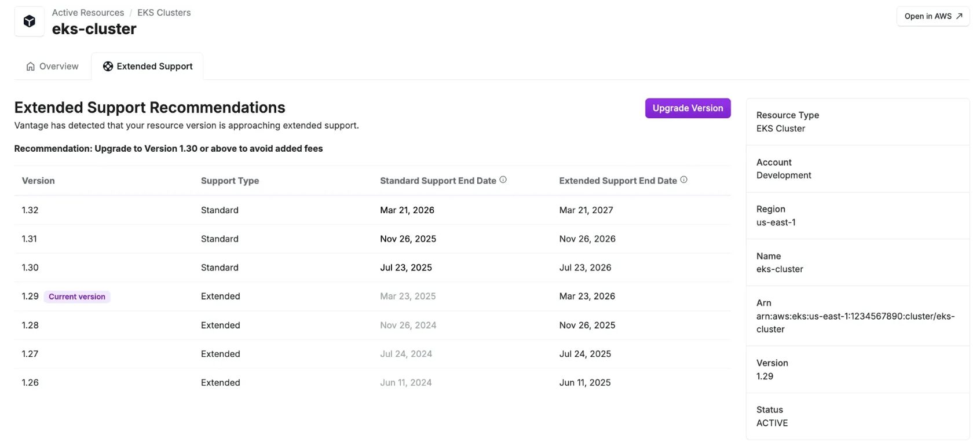Click the Overview home icon

point(31,67)
